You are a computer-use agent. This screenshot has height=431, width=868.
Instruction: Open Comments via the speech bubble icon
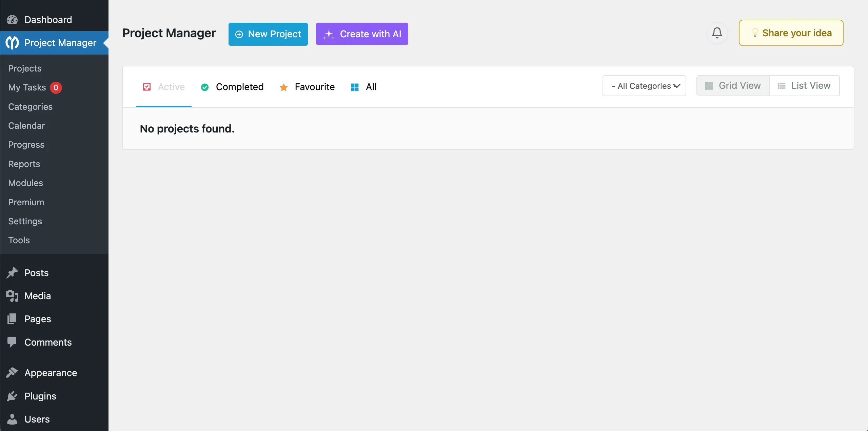12,342
